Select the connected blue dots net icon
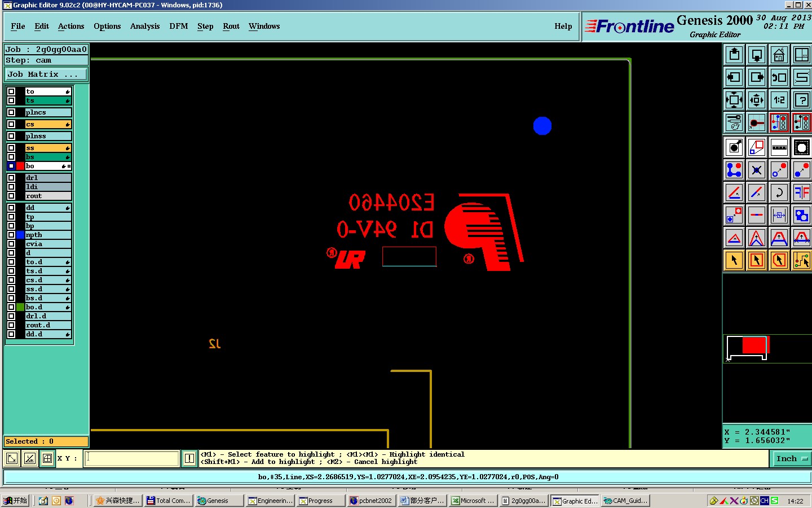This screenshot has height=508, width=812. tap(734, 170)
